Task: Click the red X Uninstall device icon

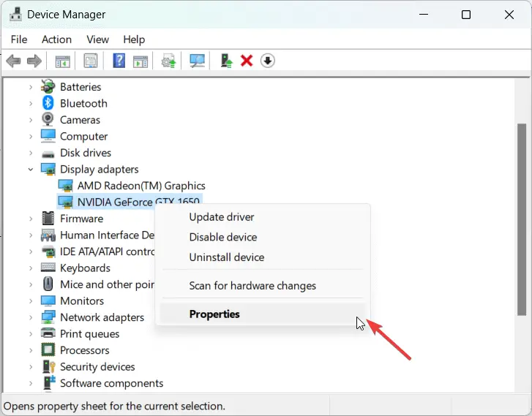Action: click(x=247, y=61)
